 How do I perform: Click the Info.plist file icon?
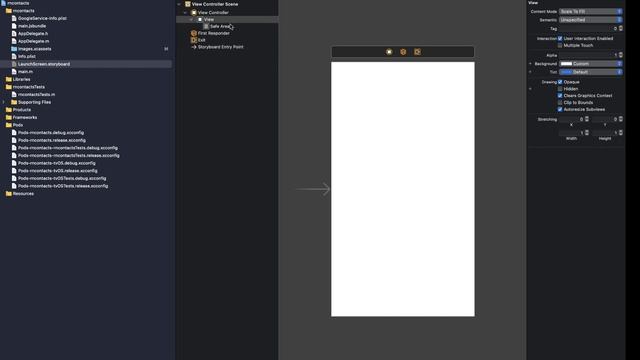pyautogui.click(x=14, y=56)
